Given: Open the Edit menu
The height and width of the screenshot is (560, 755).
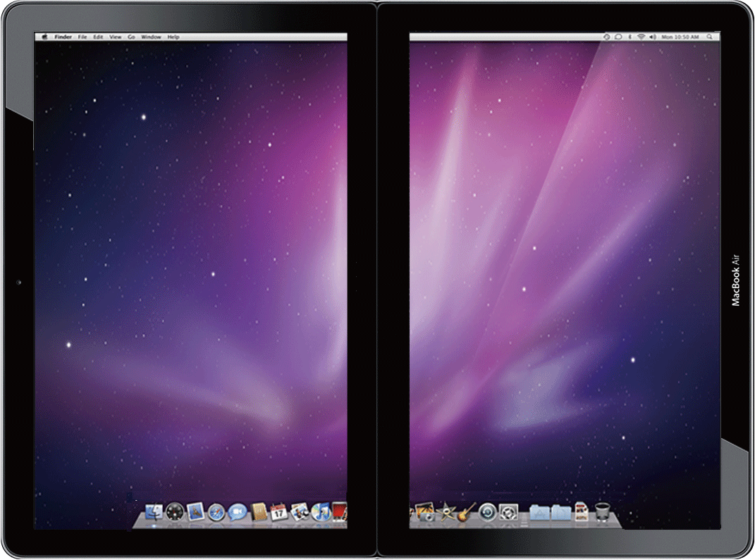Looking at the screenshot, I should click(98, 37).
